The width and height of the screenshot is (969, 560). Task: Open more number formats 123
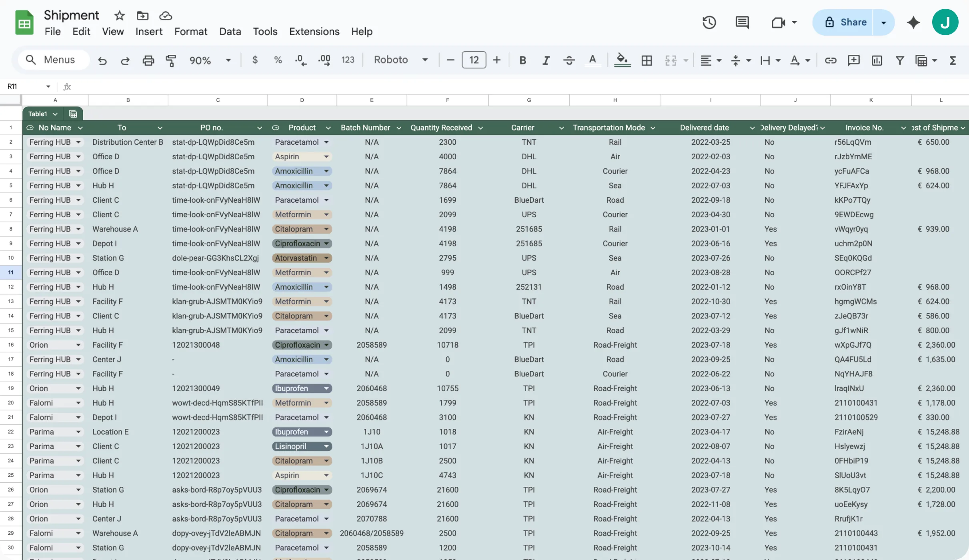pos(348,60)
